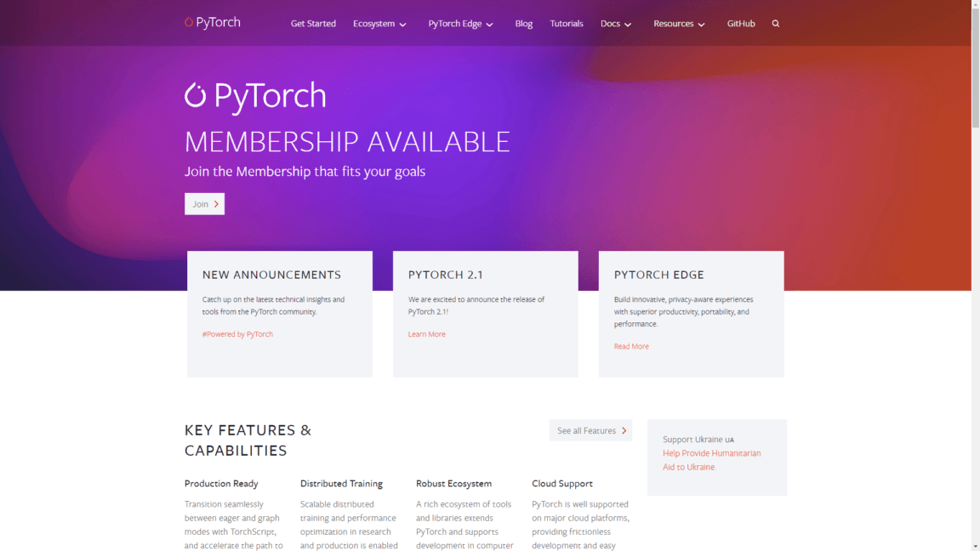The width and height of the screenshot is (980, 551).
Task: Click the Join membership button
Action: [x=204, y=204]
